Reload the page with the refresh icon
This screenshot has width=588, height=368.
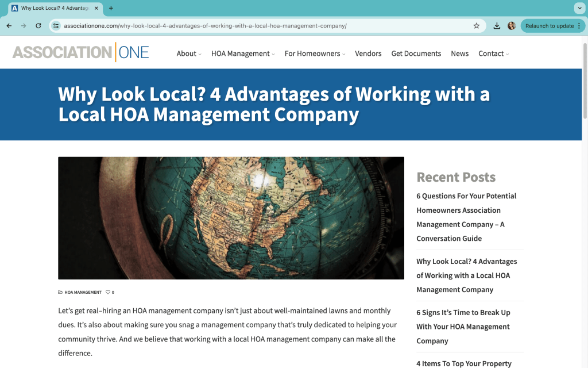(x=38, y=26)
